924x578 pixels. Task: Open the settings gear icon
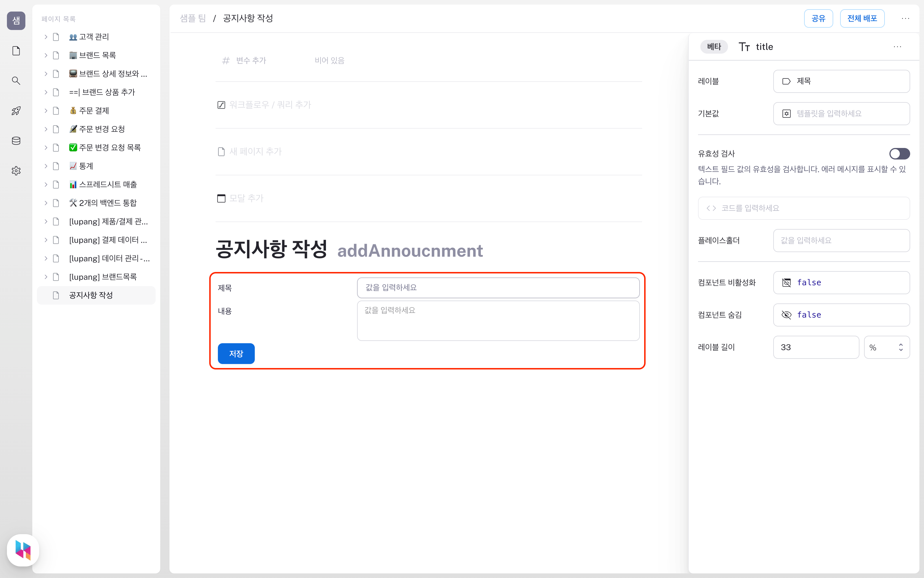click(16, 170)
